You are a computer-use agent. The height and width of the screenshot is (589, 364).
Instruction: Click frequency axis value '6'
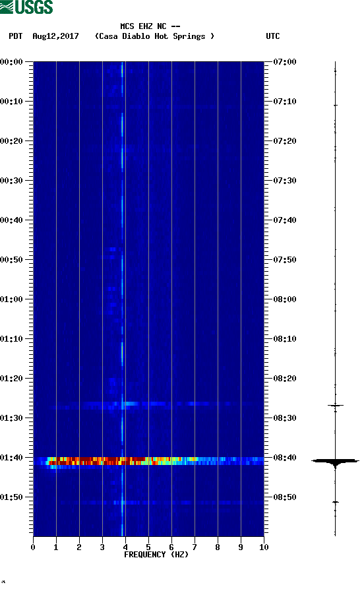tap(171, 547)
